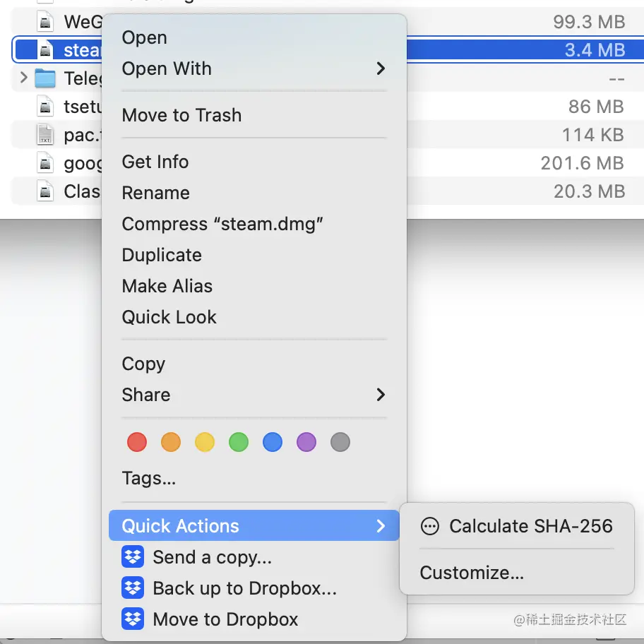Viewport: 644px width, 644px height.
Task: Click Dropbox icon beside Send a copy
Action: (133, 557)
